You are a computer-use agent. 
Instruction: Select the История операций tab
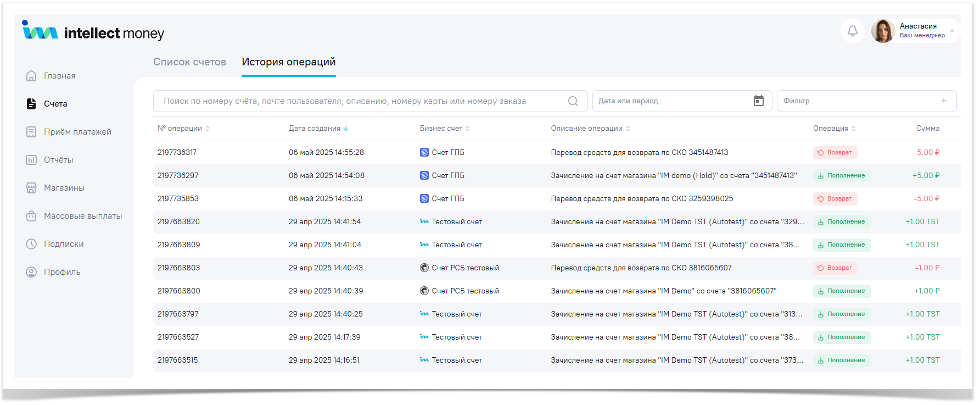tap(288, 62)
